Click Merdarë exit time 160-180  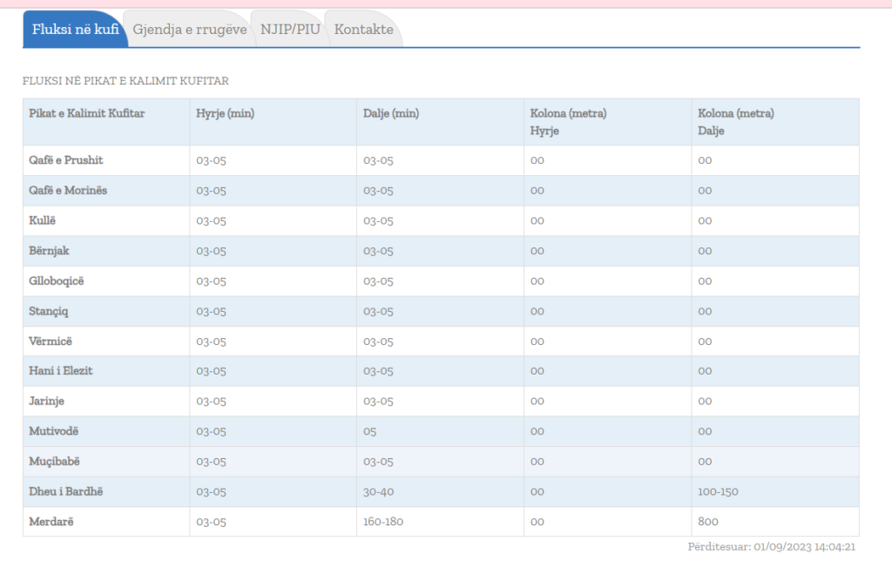pyautogui.click(x=383, y=522)
